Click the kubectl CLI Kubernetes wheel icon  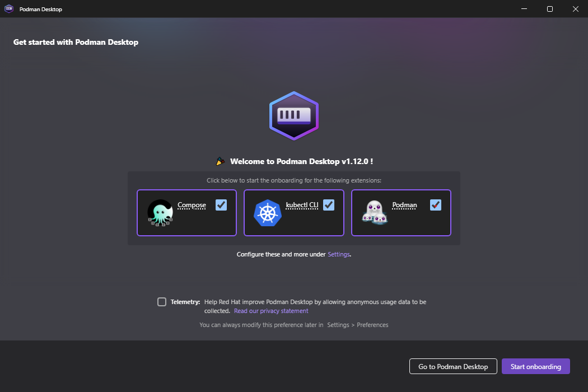pyautogui.click(x=267, y=213)
